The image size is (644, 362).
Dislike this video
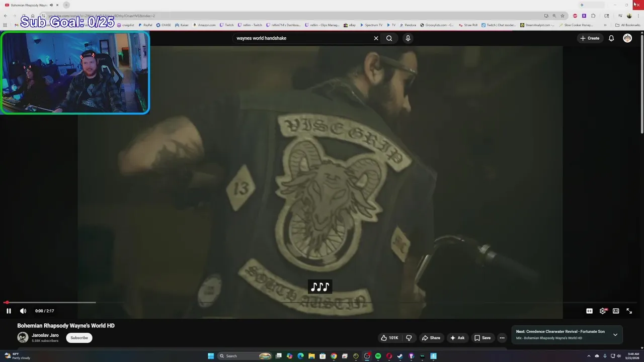pos(409,338)
